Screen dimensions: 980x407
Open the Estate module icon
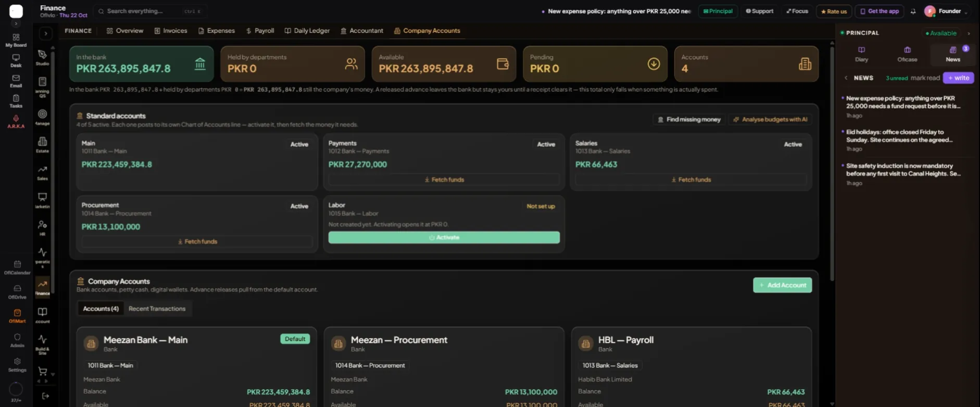point(43,144)
